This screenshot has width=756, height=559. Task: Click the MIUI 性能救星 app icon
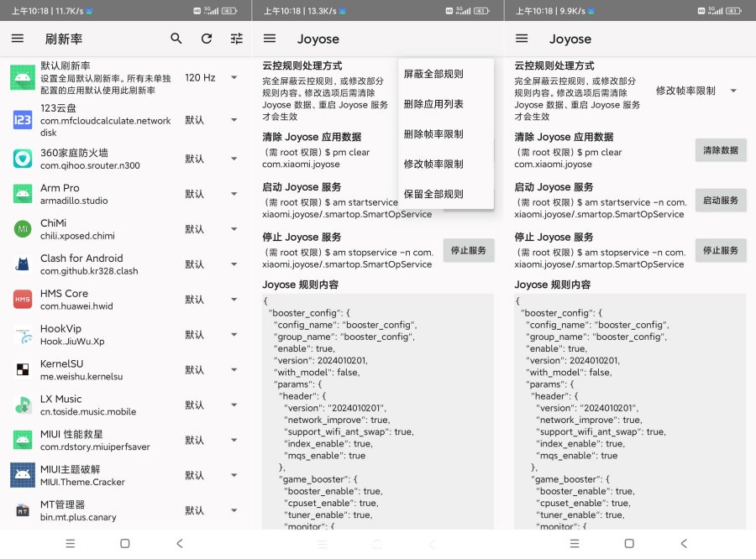click(23, 440)
